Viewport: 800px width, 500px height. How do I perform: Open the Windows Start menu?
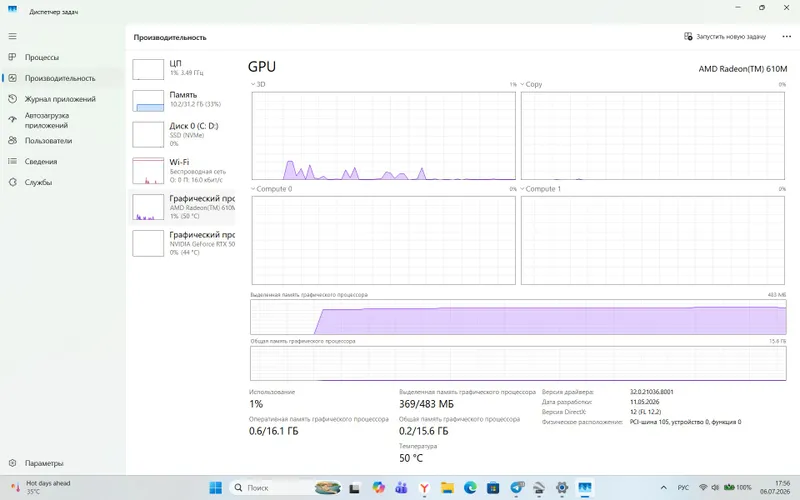coord(215,488)
